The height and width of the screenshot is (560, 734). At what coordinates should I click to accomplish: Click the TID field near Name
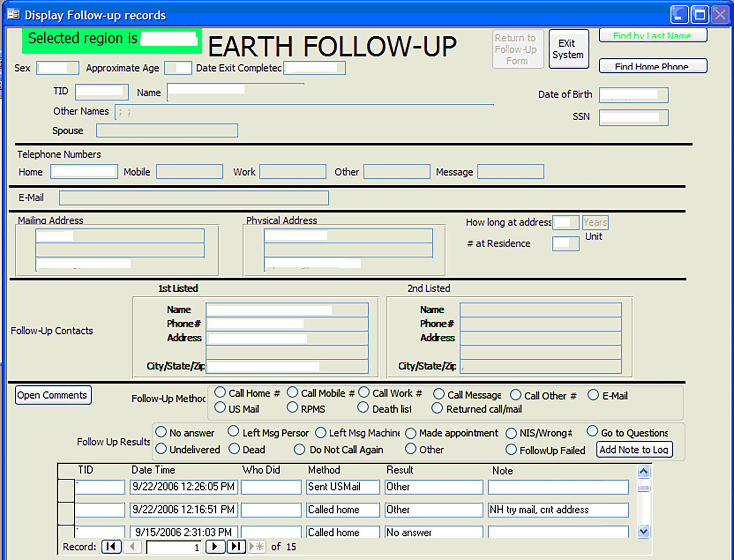[102, 92]
